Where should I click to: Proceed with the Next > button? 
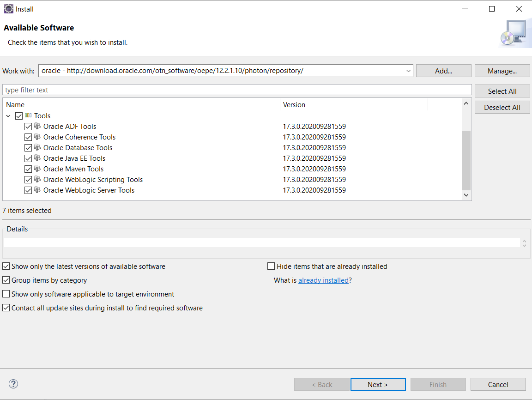[x=378, y=384]
